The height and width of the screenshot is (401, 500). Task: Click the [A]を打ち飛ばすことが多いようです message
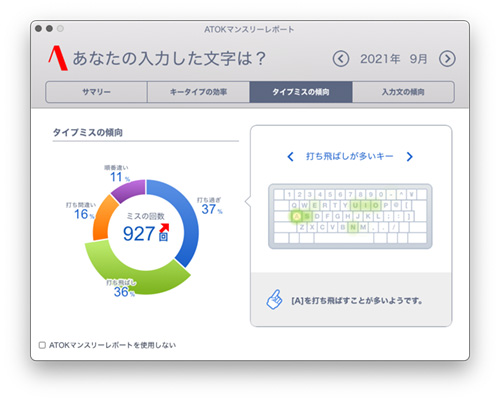(x=357, y=301)
